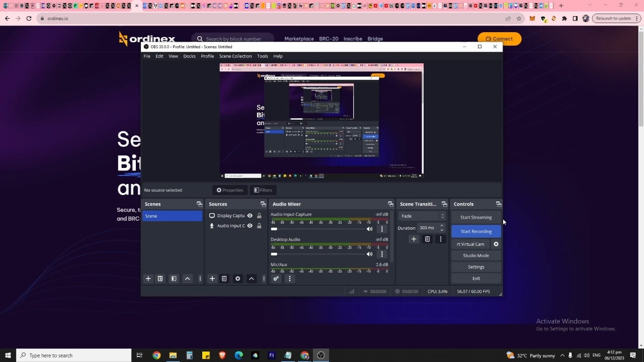Float the Scene Transitions dock panel
Viewport: 644px width, 362px height.
pos(444,204)
